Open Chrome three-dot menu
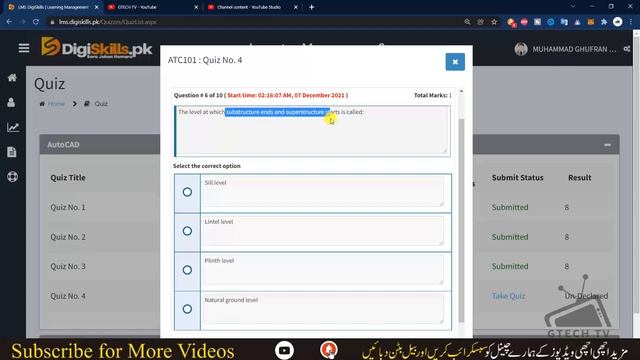This screenshot has width=640, height=360. tap(631, 22)
